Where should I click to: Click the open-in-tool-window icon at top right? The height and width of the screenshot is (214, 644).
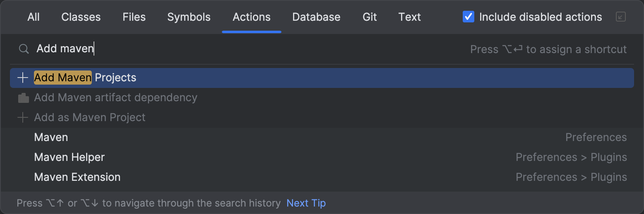[x=620, y=17]
